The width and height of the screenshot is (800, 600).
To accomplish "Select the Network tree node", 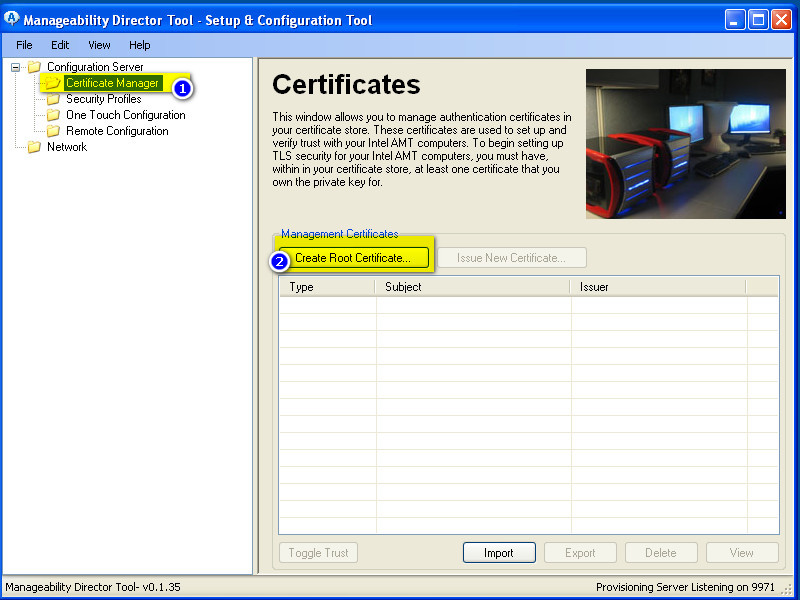I will click(67, 147).
